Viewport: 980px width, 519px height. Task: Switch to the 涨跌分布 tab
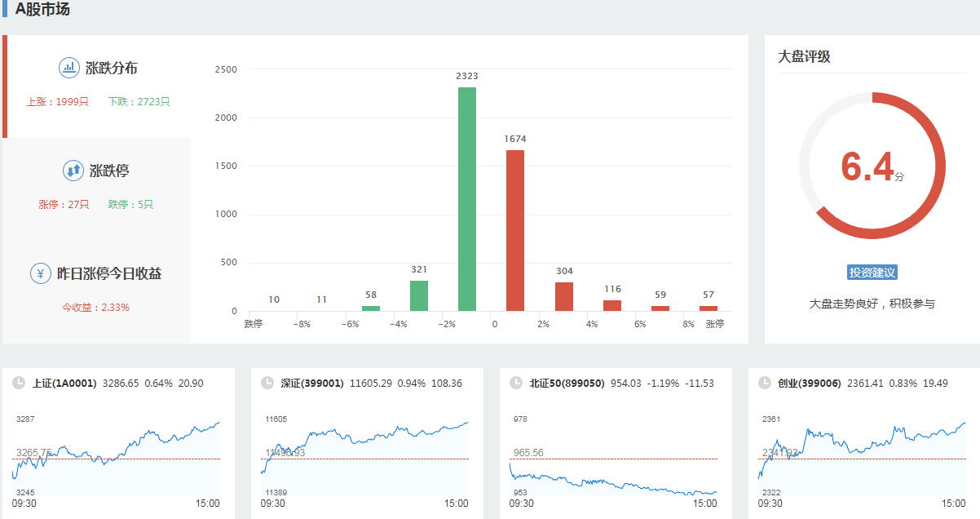pos(111,69)
